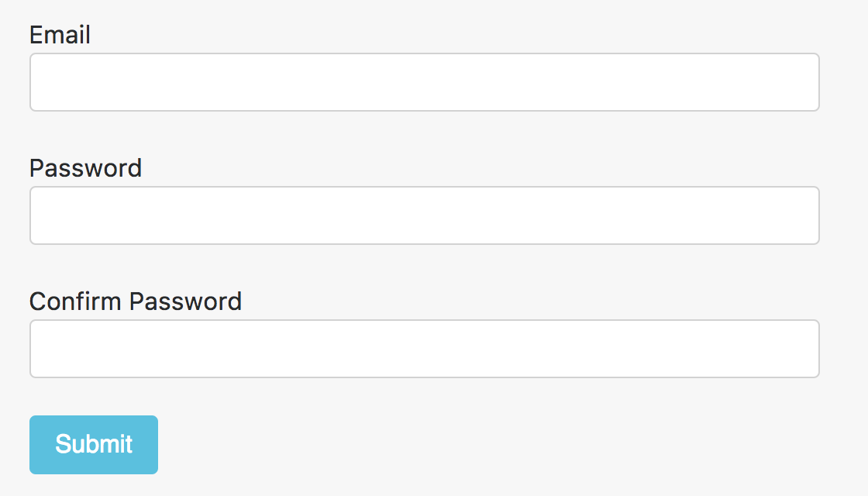Click inside the email address box
Screen dimensions: 868x496
[424, 82]
